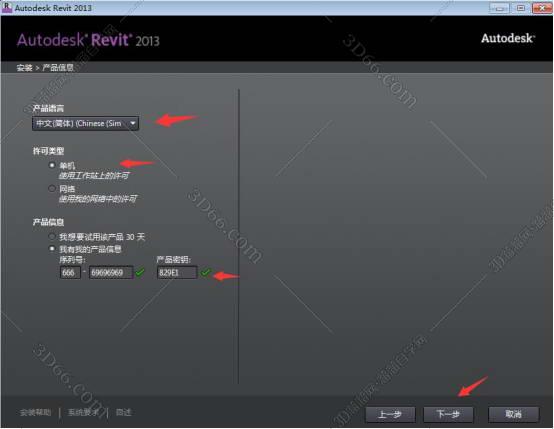The width and height of the screenshot is (554, 429).
Task: Close the Autodesk Revit 2013 installer window
Action: pos(542,8)
